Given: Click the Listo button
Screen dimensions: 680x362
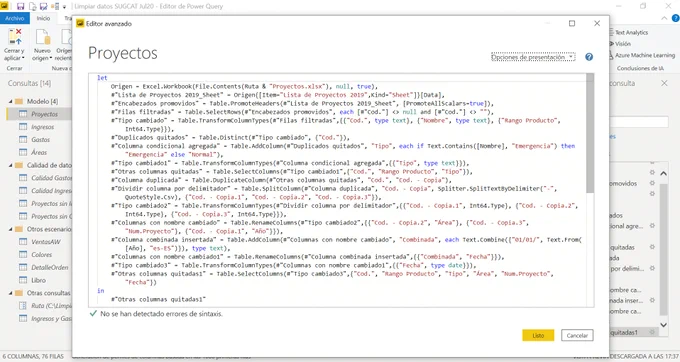Looking at the screenshot, I should tap(538, 335).
